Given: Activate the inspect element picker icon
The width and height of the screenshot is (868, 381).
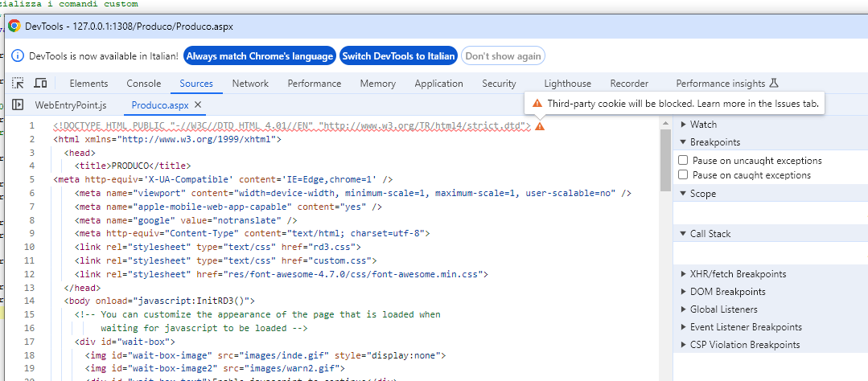Looking at the screenshot, I should pyautogui.click(x=19, y=84).
